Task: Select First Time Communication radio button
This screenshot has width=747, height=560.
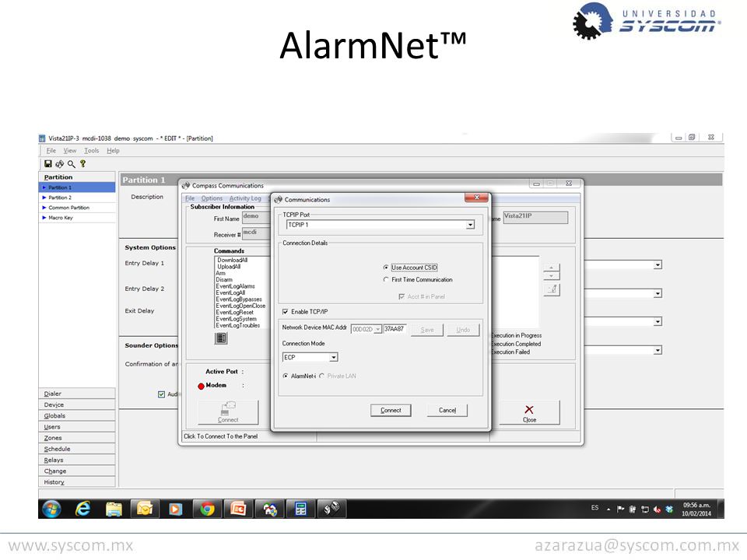Action: point(386,279)
